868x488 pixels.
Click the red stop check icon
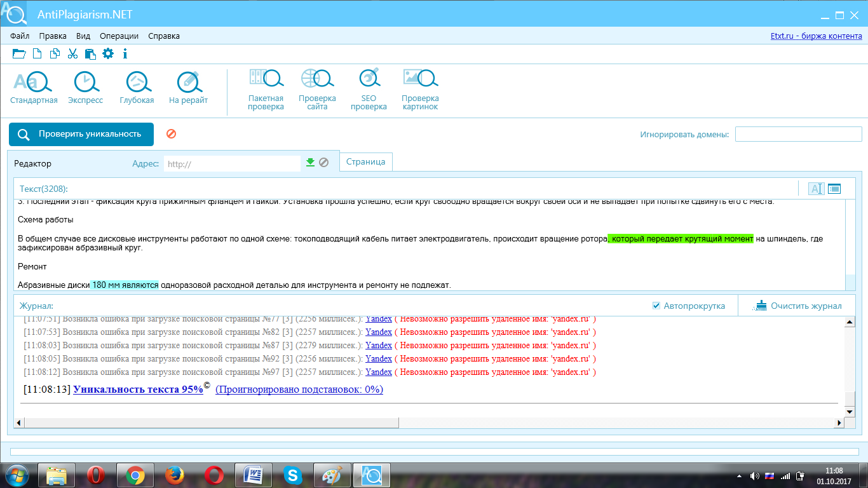click(x=171, y=134)
